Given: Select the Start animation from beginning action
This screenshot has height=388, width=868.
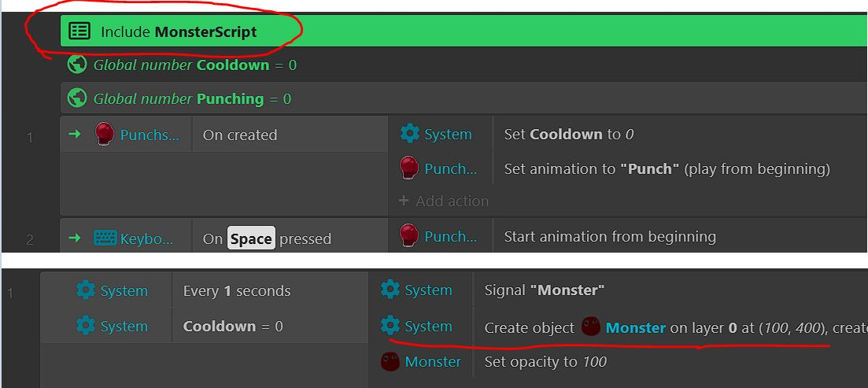Looking at the screenshot, I should 610,237.
